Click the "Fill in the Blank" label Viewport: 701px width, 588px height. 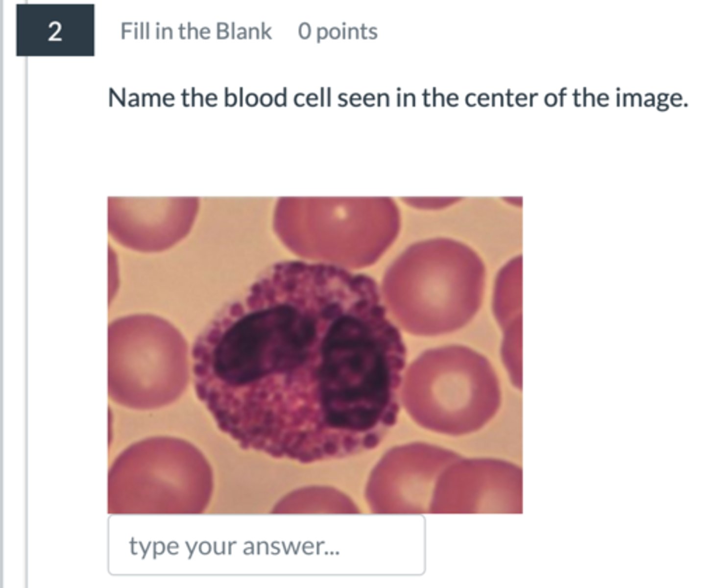tap(195, 31)
